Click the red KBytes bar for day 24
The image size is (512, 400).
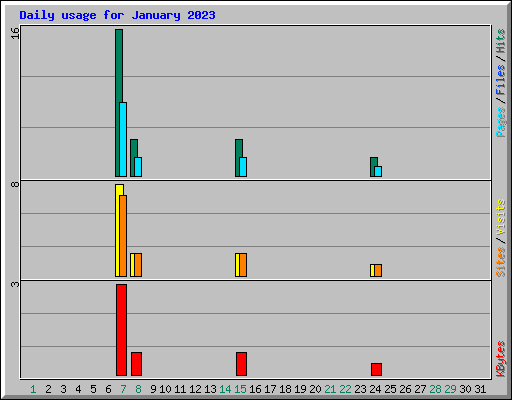(x=376, y=369)
